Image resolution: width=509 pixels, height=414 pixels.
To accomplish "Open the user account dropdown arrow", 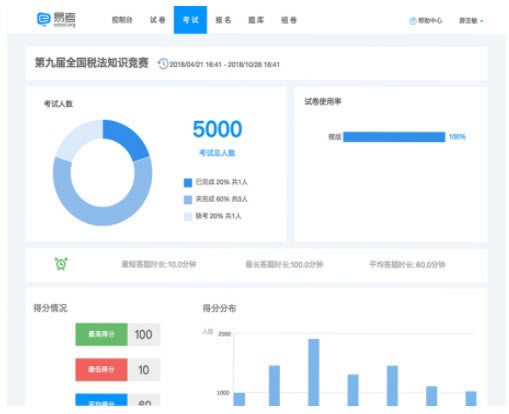I will point(481,21).
